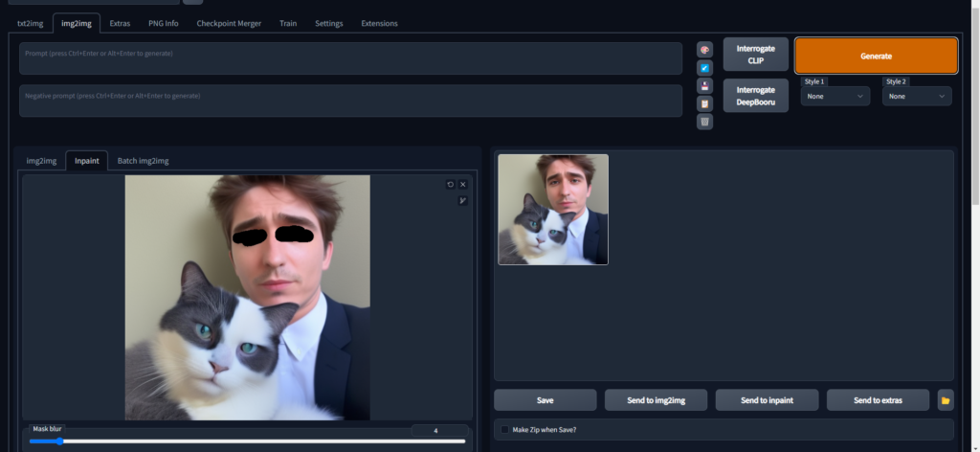Remove the inpaint image with X icon
The image size is (980, 452).
(462, 185)
